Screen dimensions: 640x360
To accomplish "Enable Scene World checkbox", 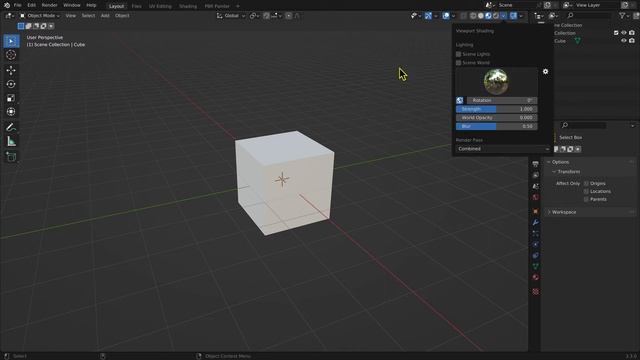I will tap(458, 63).
